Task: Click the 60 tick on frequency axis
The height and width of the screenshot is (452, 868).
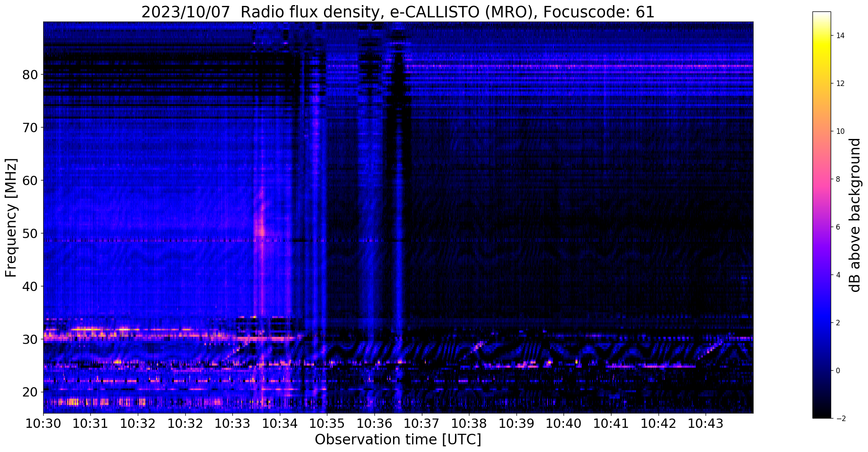Action: click(30, 180)
